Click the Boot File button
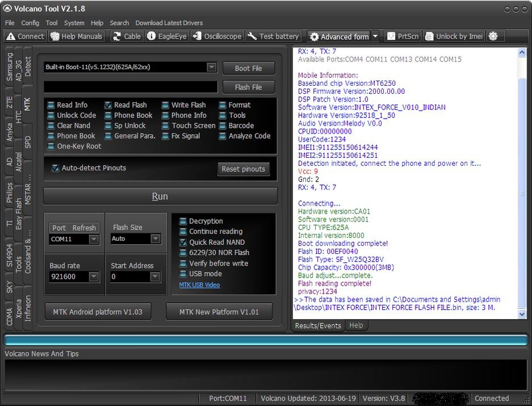The width and height of the screenshot is (532, 406). click(248, 68)
